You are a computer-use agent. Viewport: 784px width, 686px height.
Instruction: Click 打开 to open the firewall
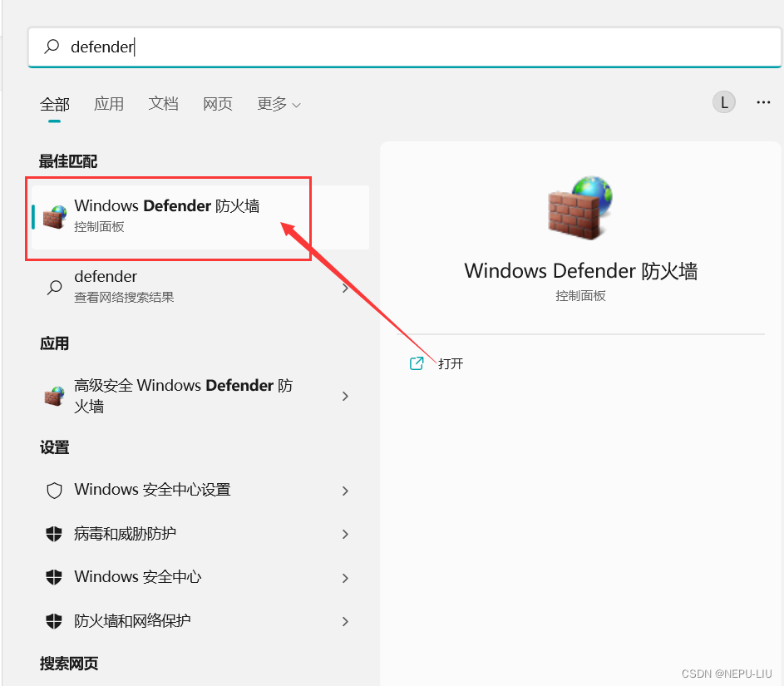(x=451, y=363)
